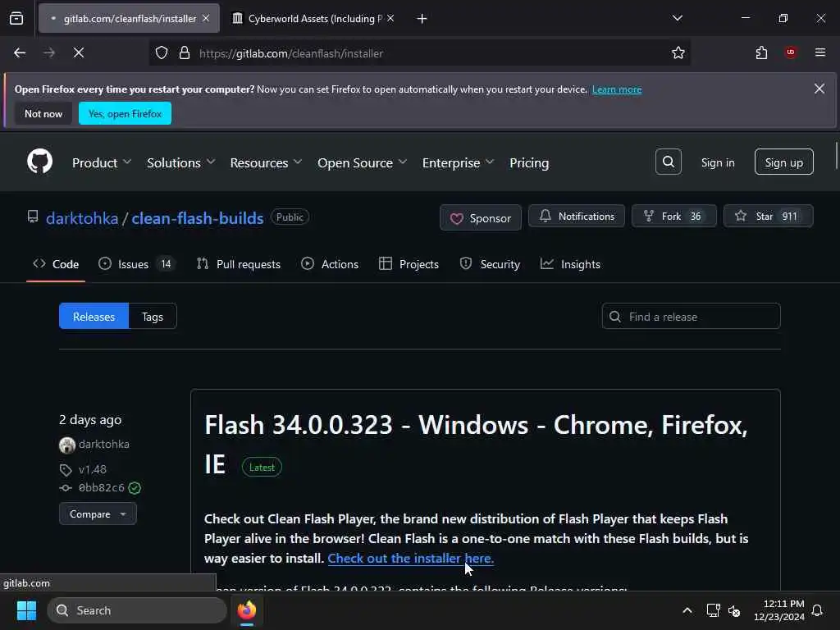The width and height of the screenshot is (840, 630).
Task: Click the GitHub logo icon
Action: click(x=39, y=162)
